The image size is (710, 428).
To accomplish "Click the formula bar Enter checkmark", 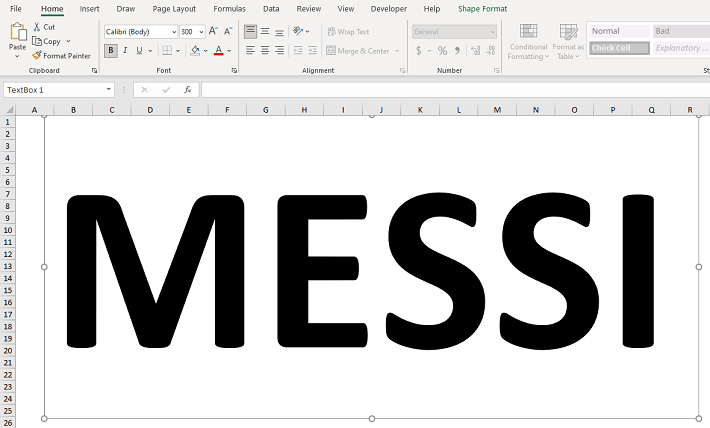I will tap(166, 90).
